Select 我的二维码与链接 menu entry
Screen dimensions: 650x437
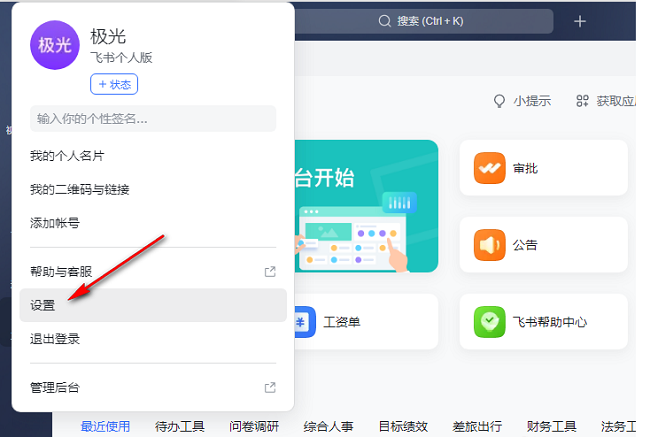(x=79, y=189)
